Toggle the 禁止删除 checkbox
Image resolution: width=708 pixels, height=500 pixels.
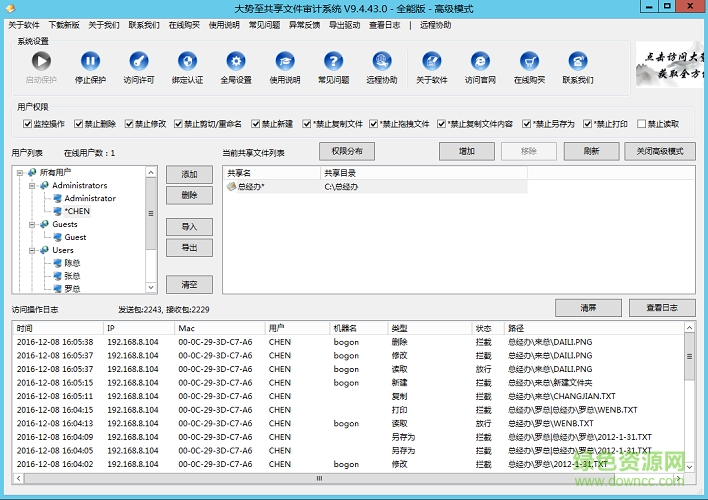78,125
